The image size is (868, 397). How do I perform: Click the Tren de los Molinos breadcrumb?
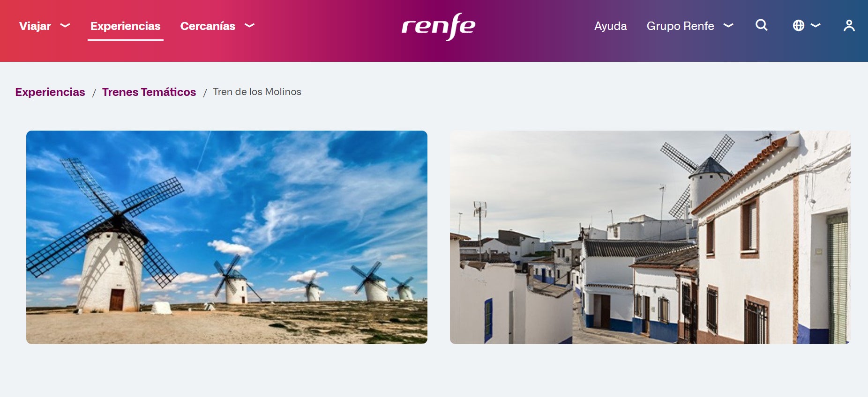coord(257,92)
